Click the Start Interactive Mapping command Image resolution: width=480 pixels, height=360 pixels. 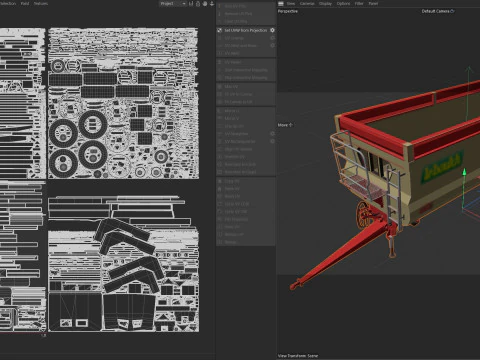coord(246,70)
